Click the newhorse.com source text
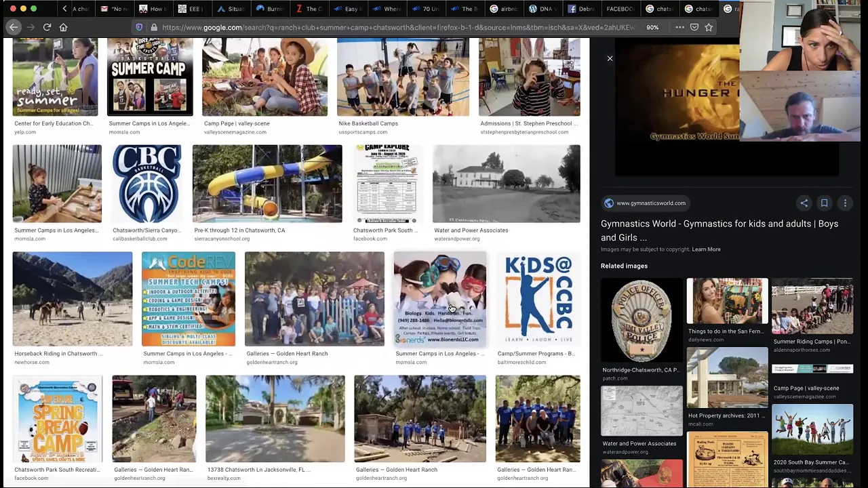 click(32, 362)
